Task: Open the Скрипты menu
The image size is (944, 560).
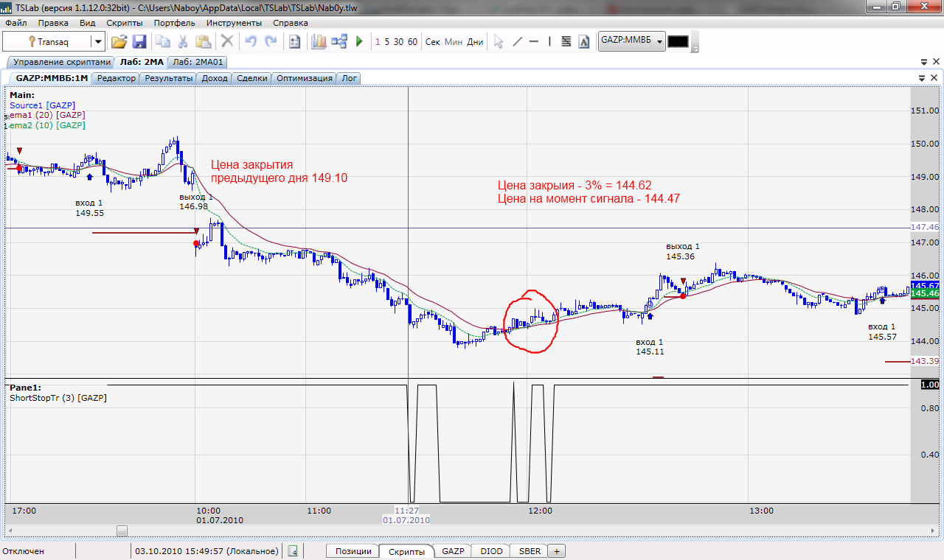Action: pyautogui.click(x=125, y=23)
